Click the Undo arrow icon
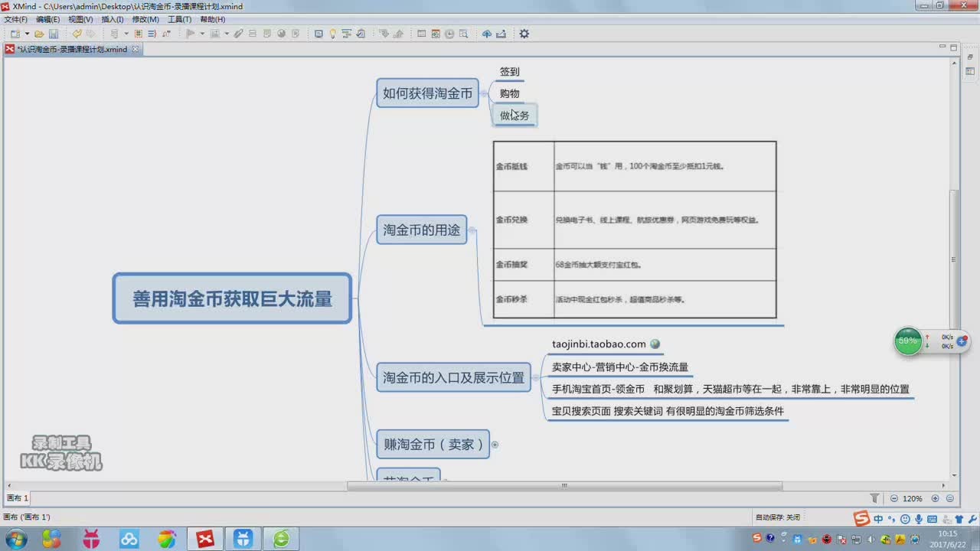The image size is (980, 551). click(x=77, y=34)
